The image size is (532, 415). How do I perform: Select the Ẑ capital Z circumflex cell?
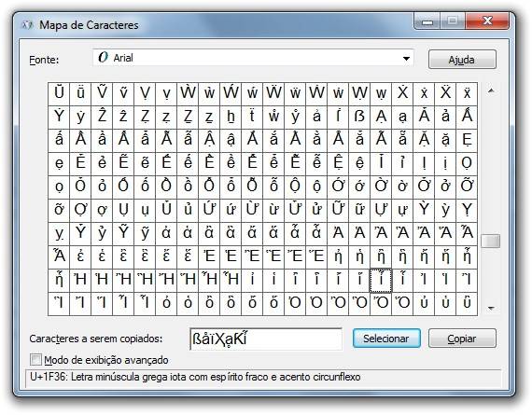tap(102, 117)
